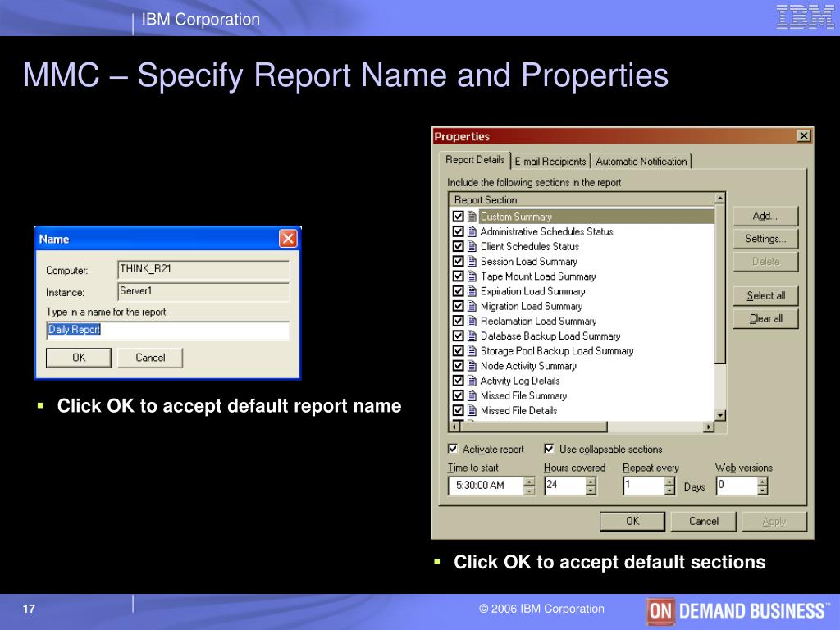This screenshot has width=840, height=630.
Task: Uncheck the Client Schedules Status checkbox
Action: pos(458,246)
